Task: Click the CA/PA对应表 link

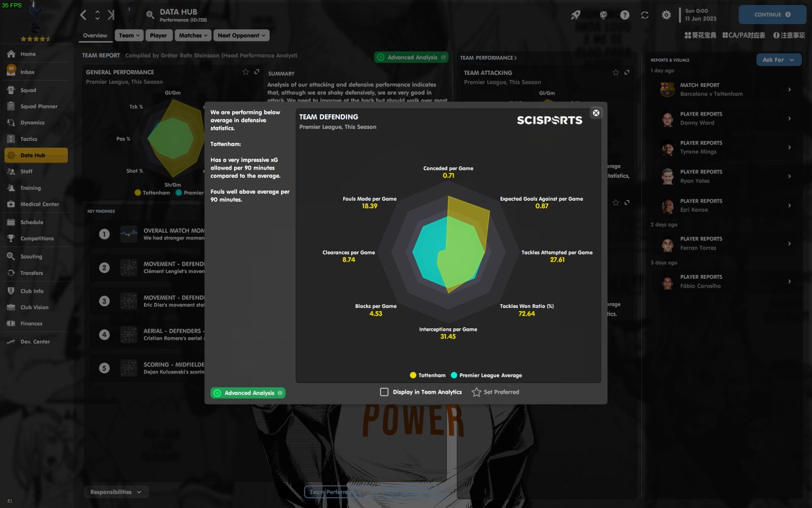Action: tap(743, 36)
